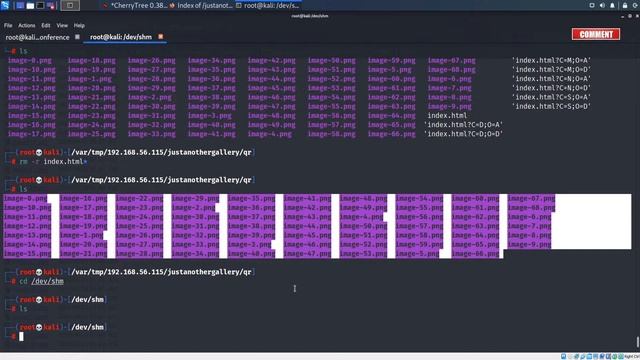Image resolution: width=640 pixels, height=360 pixels.
Task: Switch to the Index of /justanot... browser window
Action: pos(201,6)
